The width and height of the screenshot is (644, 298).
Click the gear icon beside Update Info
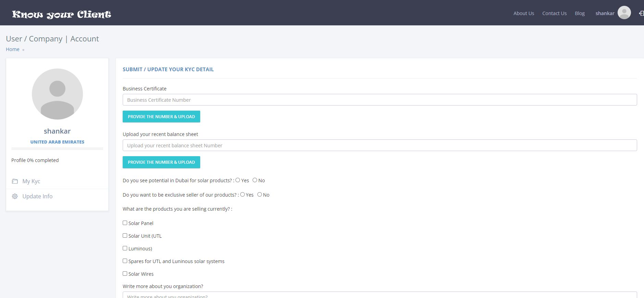15,196
